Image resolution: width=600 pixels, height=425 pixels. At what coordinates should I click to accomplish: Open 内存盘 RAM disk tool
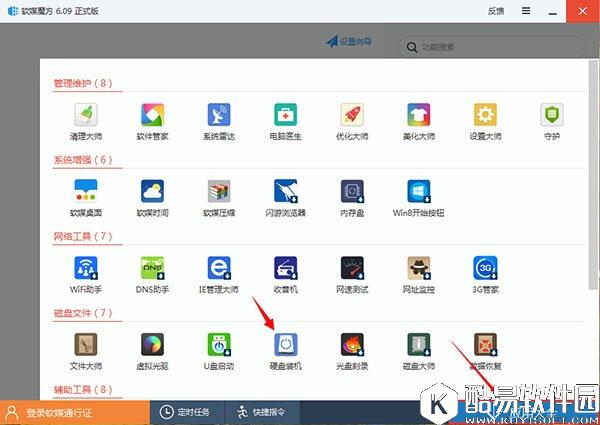(352, 191)
